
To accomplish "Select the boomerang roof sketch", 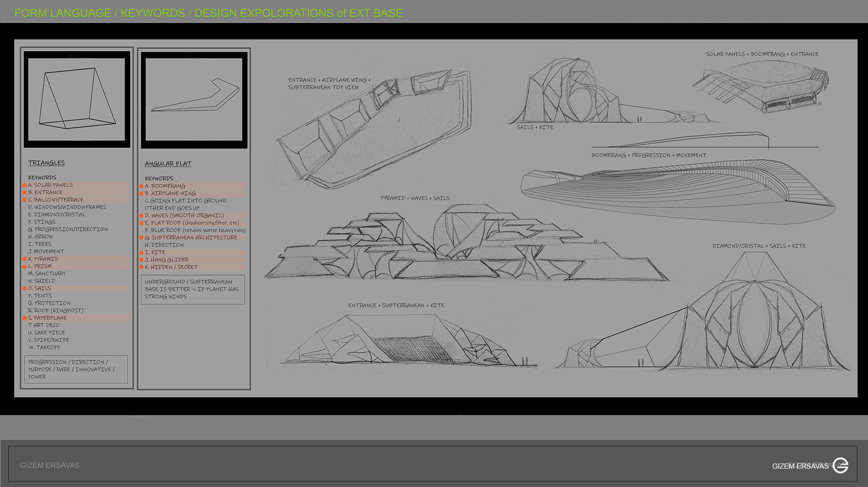I will point(677,193).
